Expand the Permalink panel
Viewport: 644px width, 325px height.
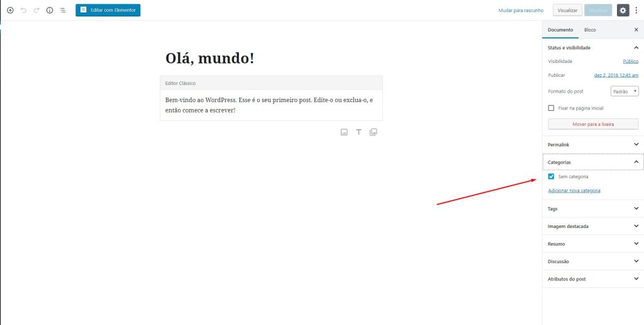point(593,145)
